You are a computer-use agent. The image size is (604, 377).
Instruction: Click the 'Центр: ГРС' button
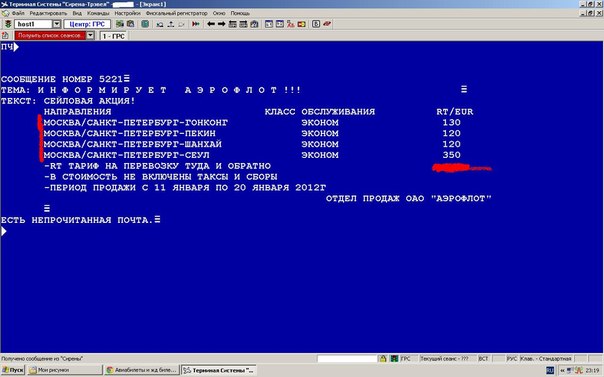pyautogui.click(x=87, y=24)
